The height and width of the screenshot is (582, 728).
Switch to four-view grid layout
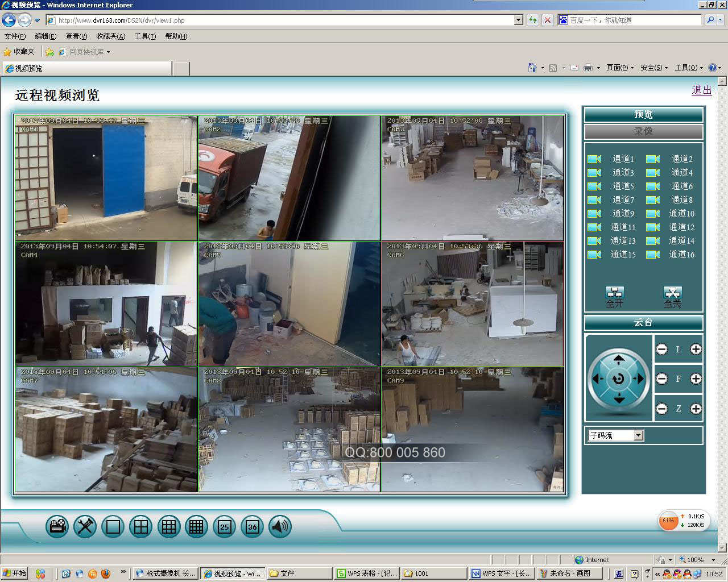[140, 526]
